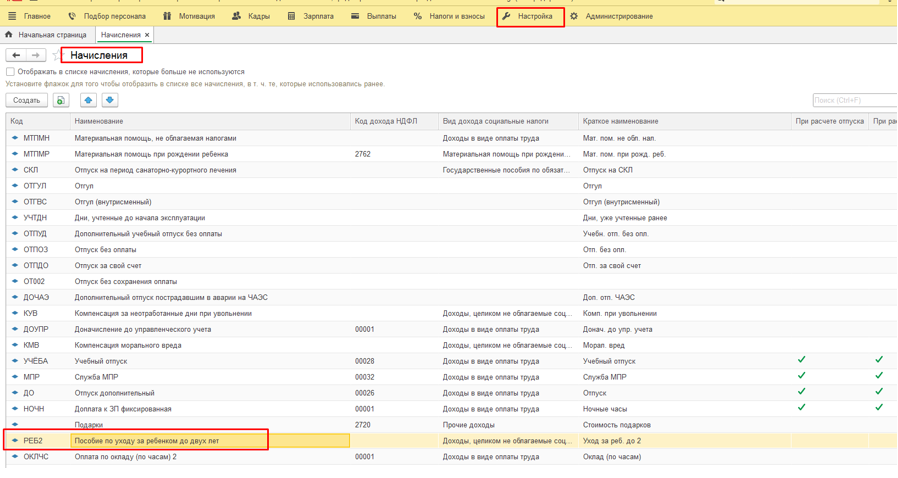The width and height of the screenshot is (898, 478).
Task: Click При расчете отпуска checkmark in НОЧН row
Action: pos(801,408)
